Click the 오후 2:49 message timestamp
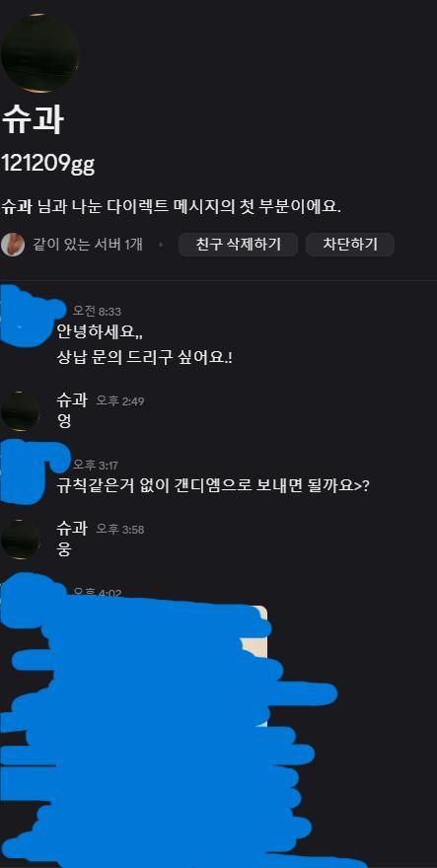The height and width of the screenshot is (868, 437). point(120,400)
